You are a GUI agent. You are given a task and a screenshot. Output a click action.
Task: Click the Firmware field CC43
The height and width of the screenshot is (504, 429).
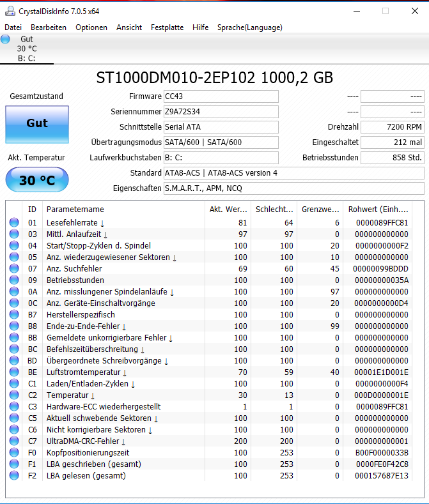click(221, 96)
